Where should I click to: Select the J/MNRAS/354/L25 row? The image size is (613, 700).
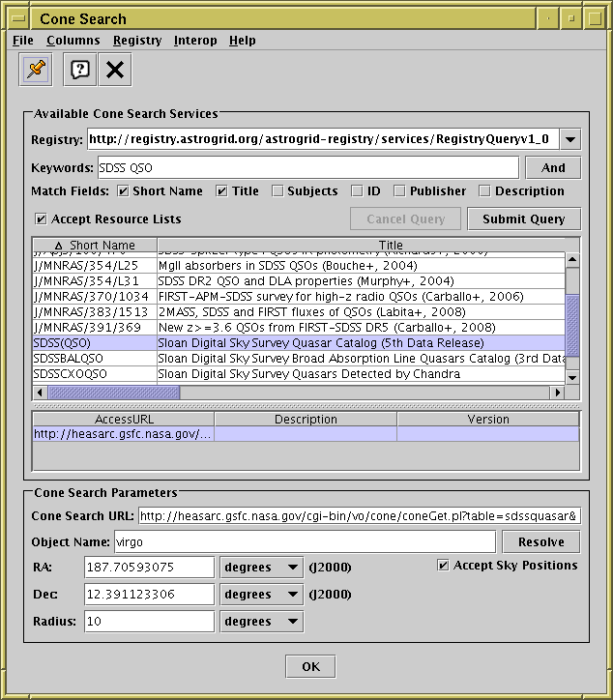pyautogui.click(x=299, y=266)
